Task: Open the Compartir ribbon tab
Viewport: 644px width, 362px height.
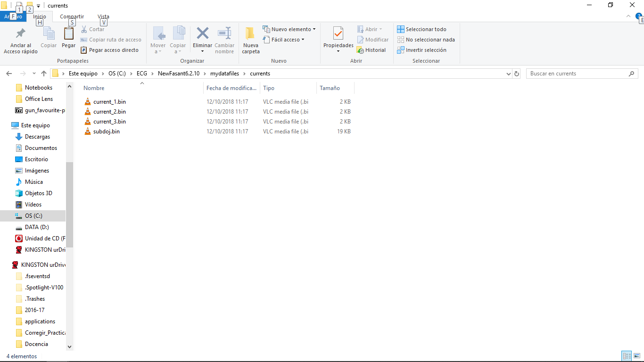Action: click(x=72, y=16)
